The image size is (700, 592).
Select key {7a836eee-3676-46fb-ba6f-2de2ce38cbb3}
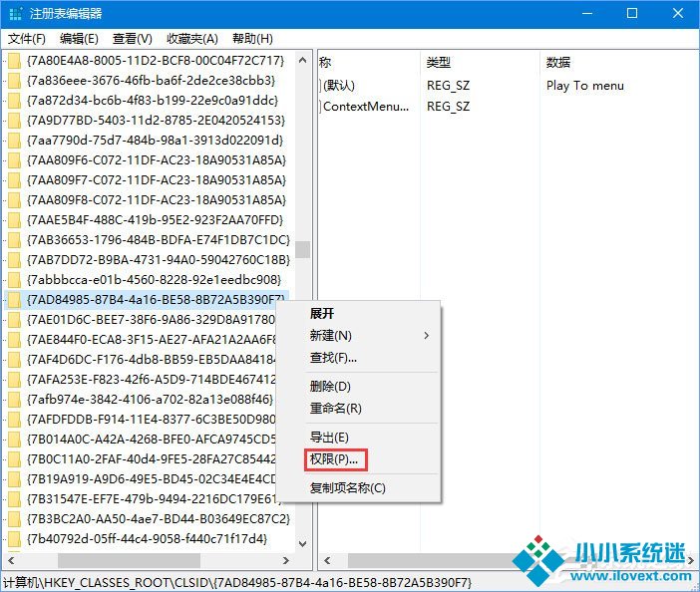(151, 81)
